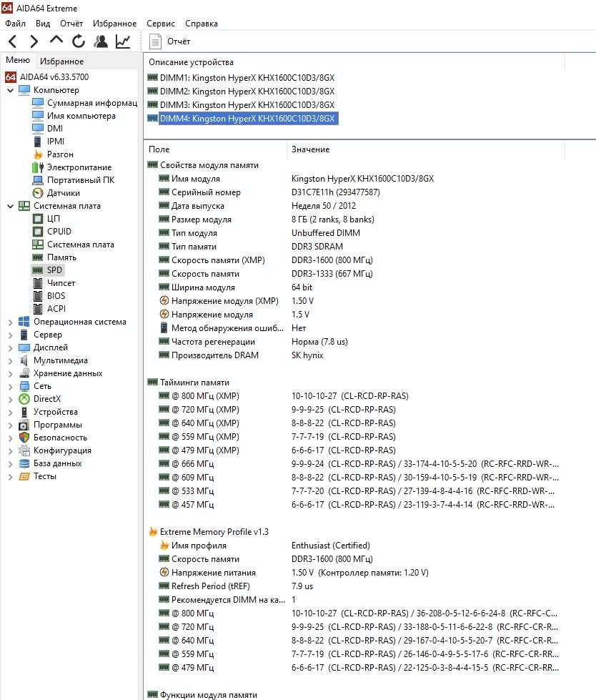Select the Тесты tree item
Viewport: 596px width, 700px height.
[37, 476]
